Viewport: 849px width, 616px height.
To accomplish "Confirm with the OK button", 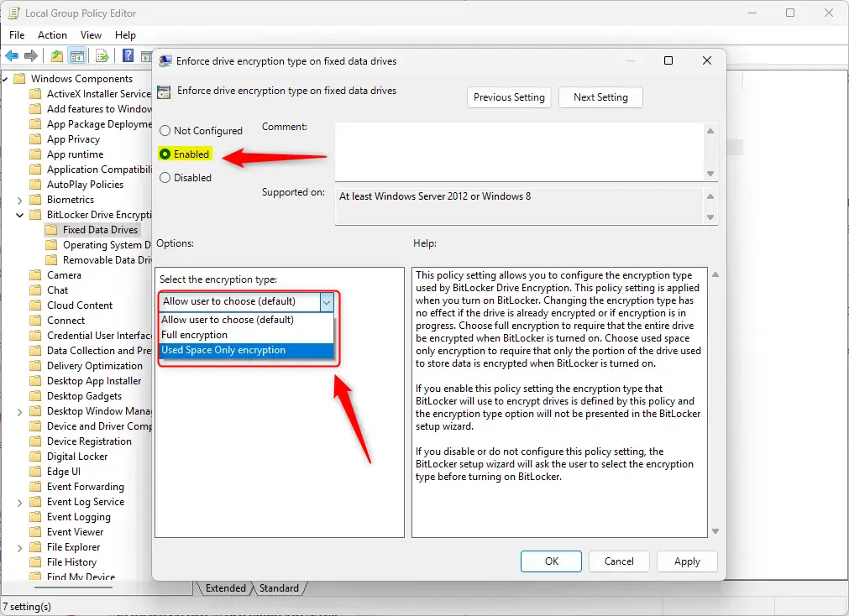I will pos(551,561).
